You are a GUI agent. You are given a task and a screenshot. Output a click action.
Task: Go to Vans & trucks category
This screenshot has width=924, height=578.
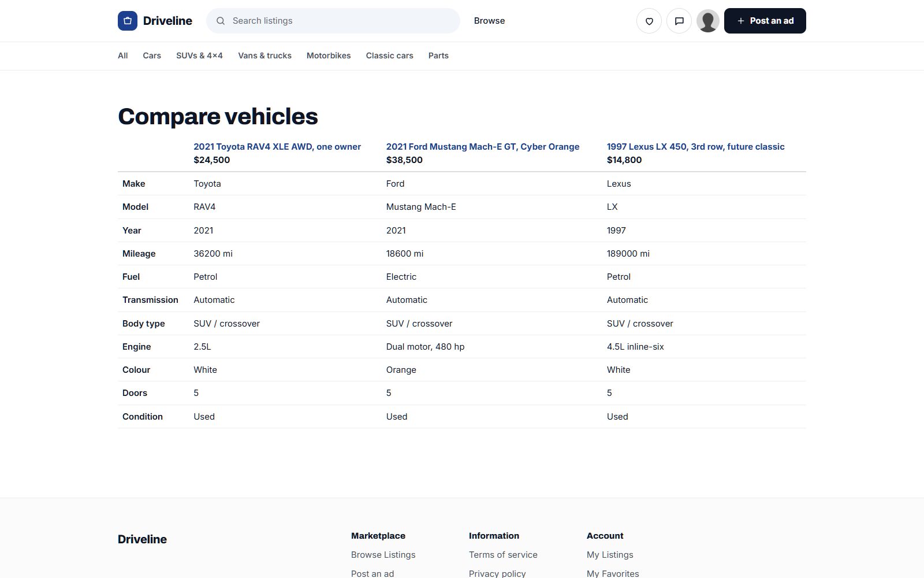click(x=264, y=55)
